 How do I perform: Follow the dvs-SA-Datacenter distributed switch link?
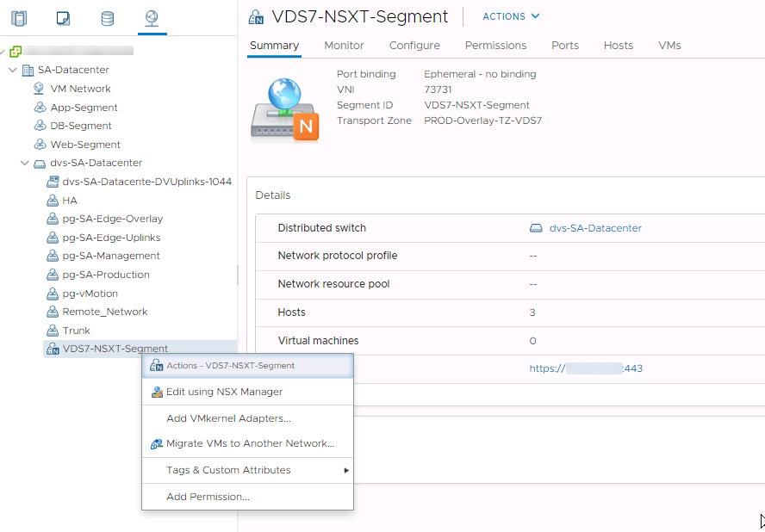click(x=594, y=228)
